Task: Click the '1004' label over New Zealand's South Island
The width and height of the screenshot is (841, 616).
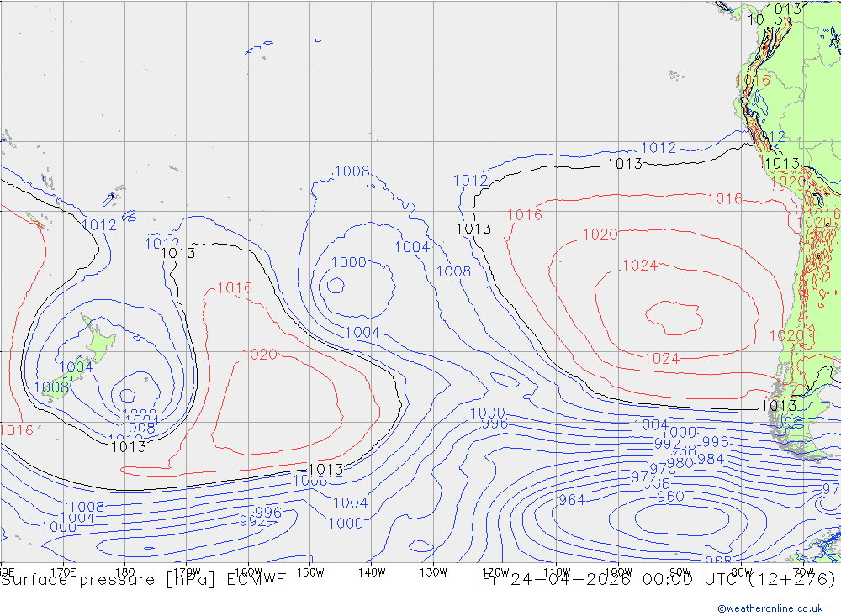Action: [77, 367]
